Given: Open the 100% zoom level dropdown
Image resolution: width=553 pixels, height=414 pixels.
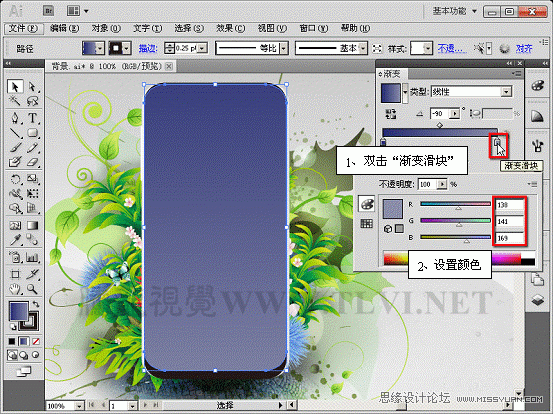Looking at the screenshot, I should 79,406.
